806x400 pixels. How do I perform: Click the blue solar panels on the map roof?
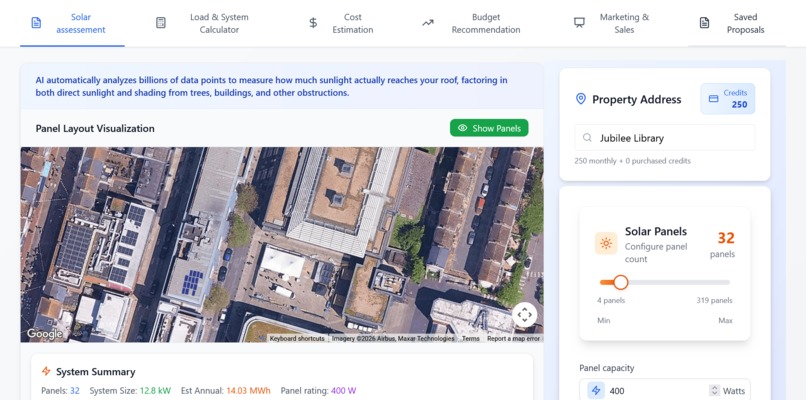click(x=192, y=282)
